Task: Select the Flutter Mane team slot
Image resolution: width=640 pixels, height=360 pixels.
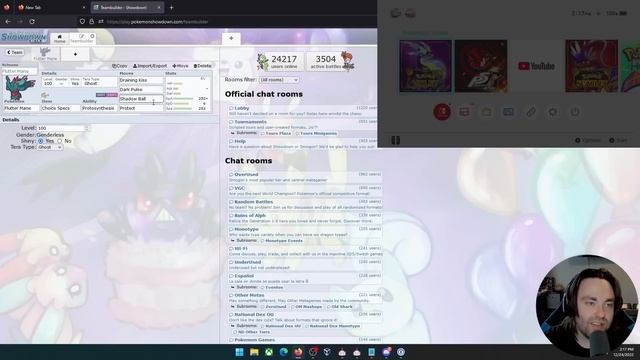Action: coord(45,53)
